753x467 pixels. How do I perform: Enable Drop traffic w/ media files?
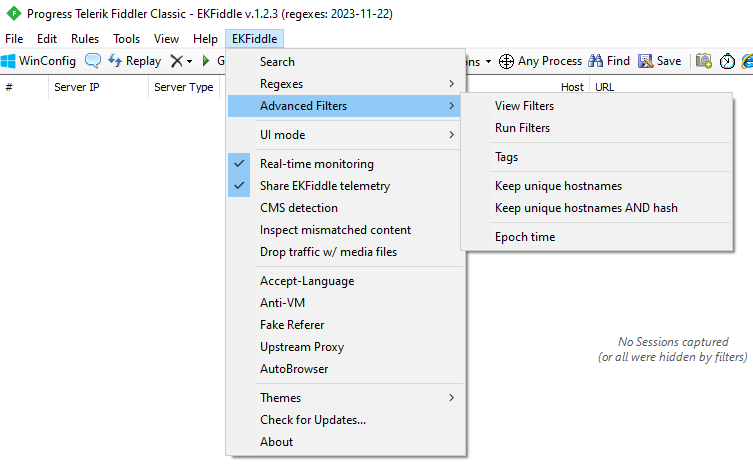(344, 252)
